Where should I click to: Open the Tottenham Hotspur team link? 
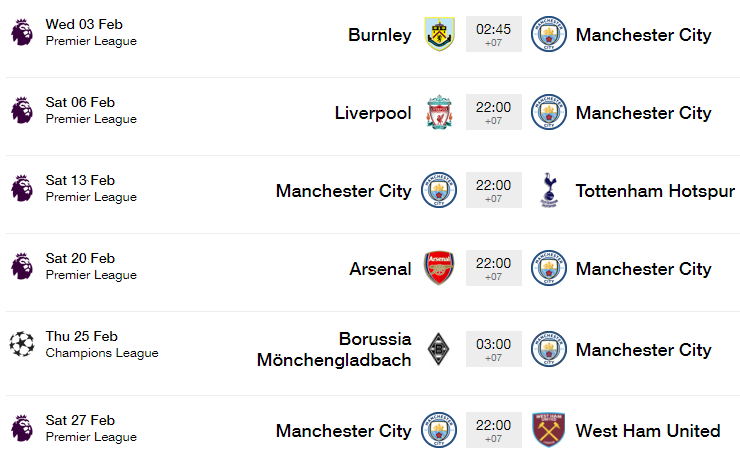655,191
